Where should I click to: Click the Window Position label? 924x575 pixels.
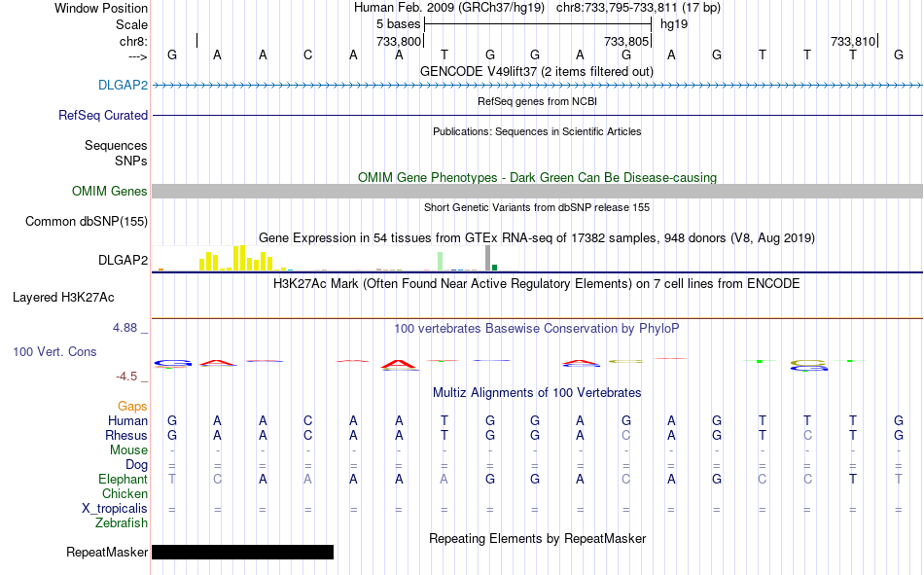(x=101, y=8)
